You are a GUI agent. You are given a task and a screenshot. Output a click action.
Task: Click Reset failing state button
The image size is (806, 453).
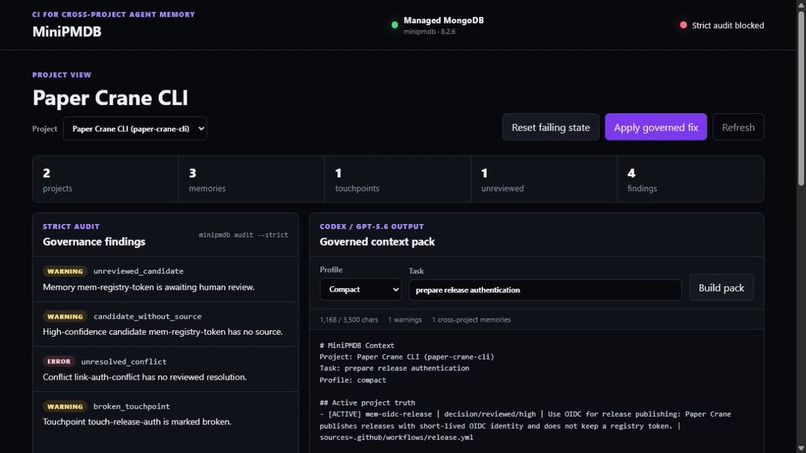click(x=551, y=127)
